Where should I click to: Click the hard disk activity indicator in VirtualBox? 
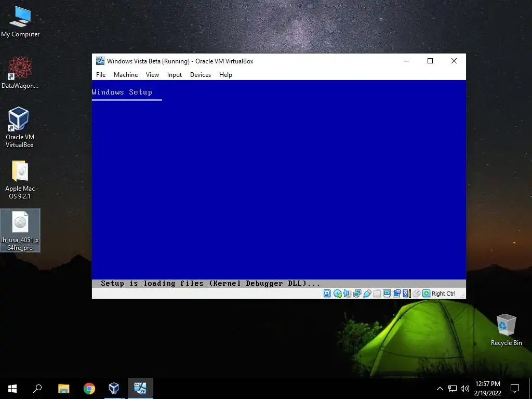[x=327, y=294]
